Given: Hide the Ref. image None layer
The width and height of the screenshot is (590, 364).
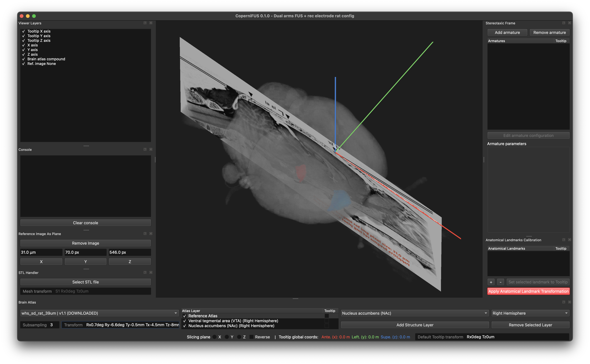Looking at the screenshot, I should (23, 64).
